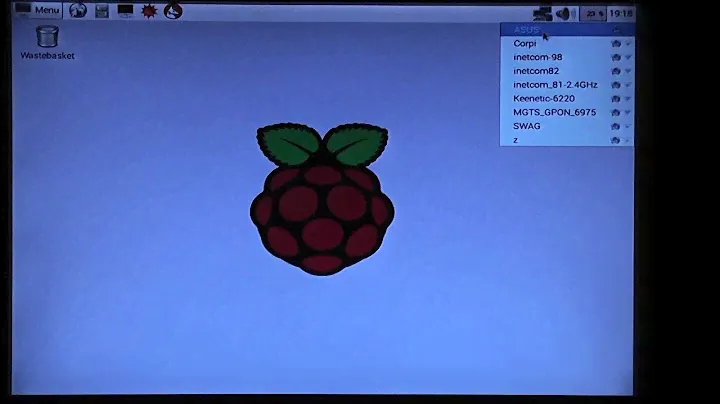Click the clock showing 19:18
Image resolution: width=720 pixels, height=404 pixels.
tap(621, 13)
